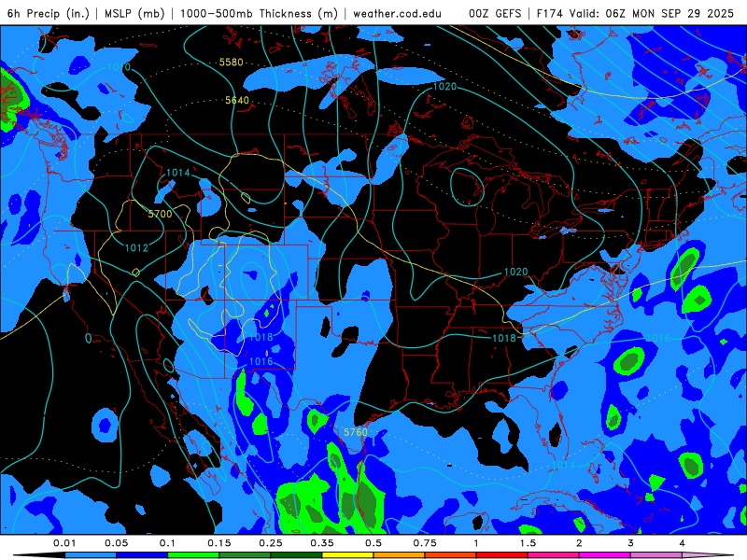
Task: Click the 'MSLP (mb)' title text
Action: point(133,13)
